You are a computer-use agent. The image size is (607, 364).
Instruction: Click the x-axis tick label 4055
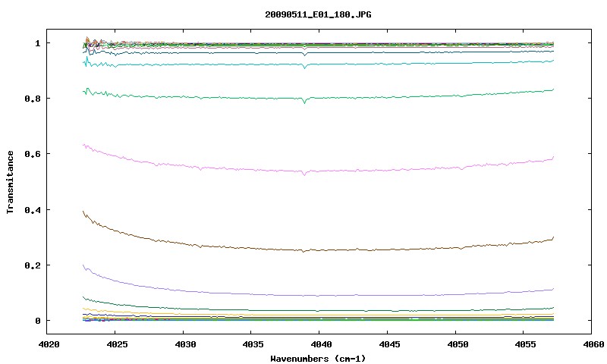point(526,344)
